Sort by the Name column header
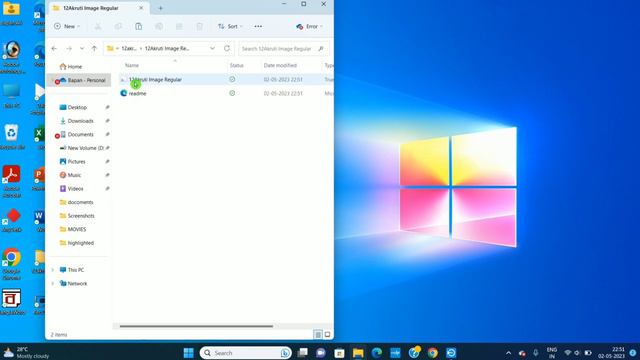This screenshot has width=640, height=360. (x=132, y=65)
